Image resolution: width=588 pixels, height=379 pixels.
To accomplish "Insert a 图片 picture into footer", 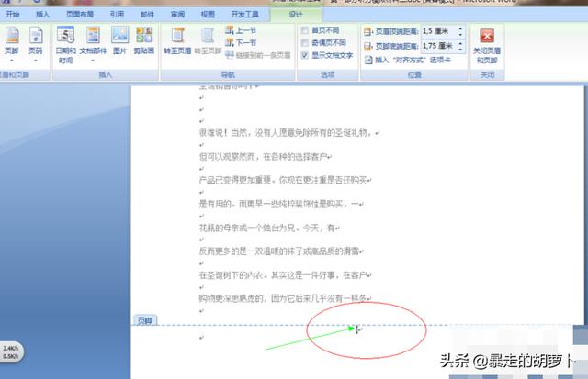I will click(120, 40).
